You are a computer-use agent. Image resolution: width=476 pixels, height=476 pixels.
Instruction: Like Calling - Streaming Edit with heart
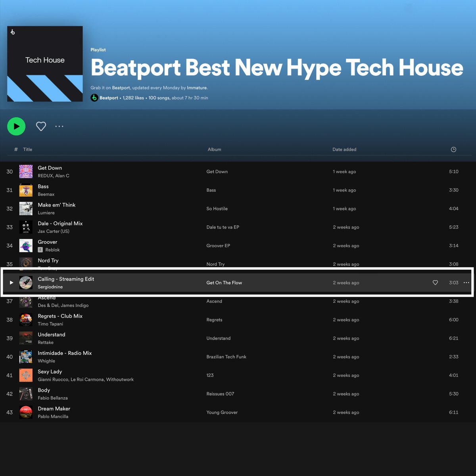point(435,283)
